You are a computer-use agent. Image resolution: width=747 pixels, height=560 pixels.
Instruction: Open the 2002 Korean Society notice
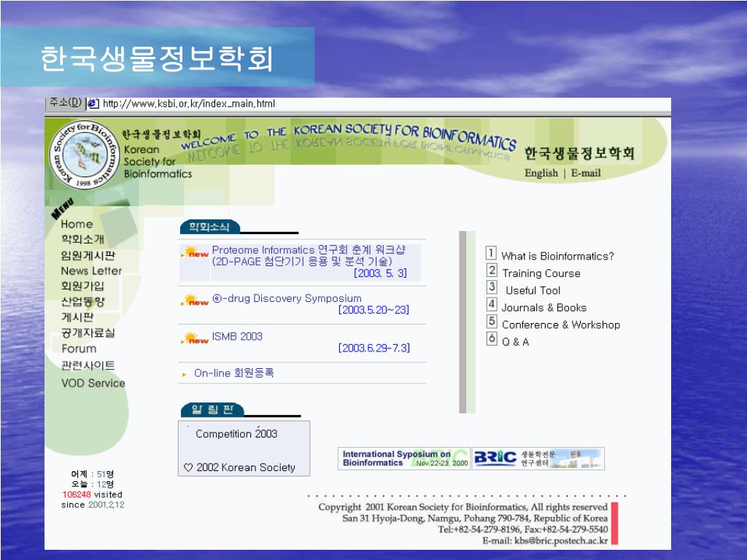click(x=245, y=467)
